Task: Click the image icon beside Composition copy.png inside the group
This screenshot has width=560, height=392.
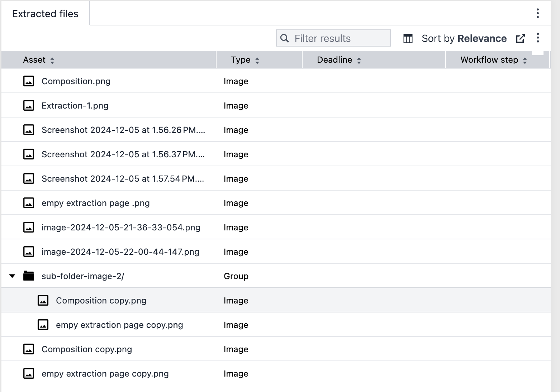Action: pyautogui.click(x=43, y=300)
